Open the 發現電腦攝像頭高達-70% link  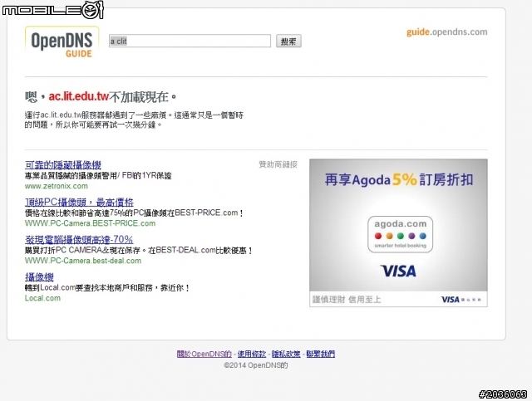[x=79, y=240]
